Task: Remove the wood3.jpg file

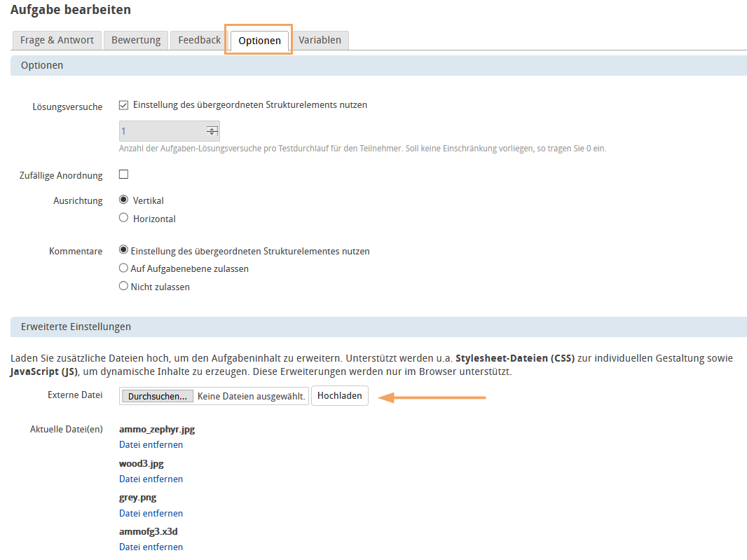Action: 151,479
